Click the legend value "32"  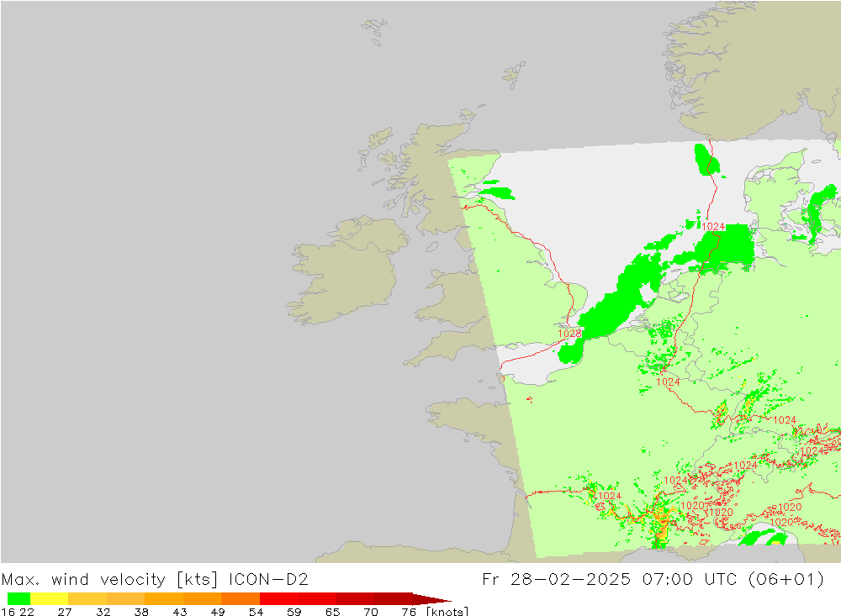click(x=103, y=612)
